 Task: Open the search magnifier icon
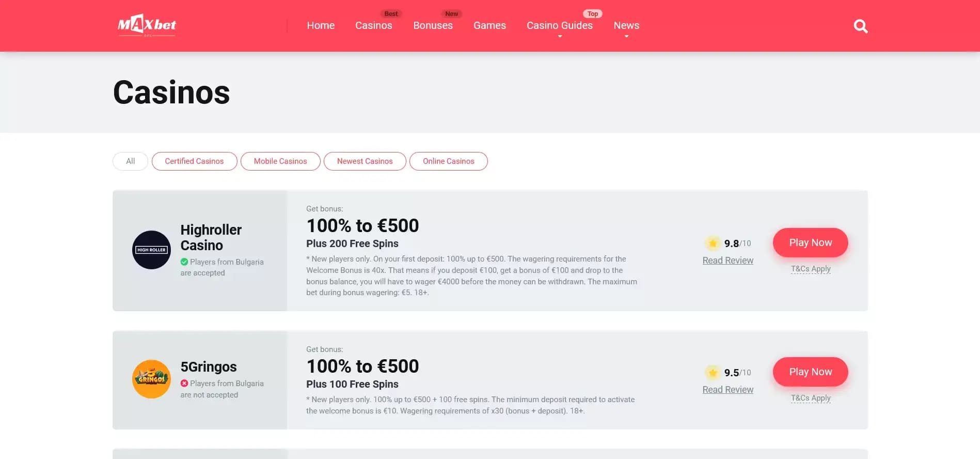point(860,26)
